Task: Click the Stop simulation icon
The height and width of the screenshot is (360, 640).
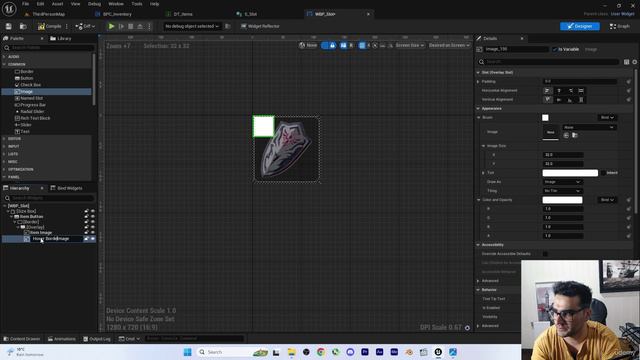Action: [131, 26]
